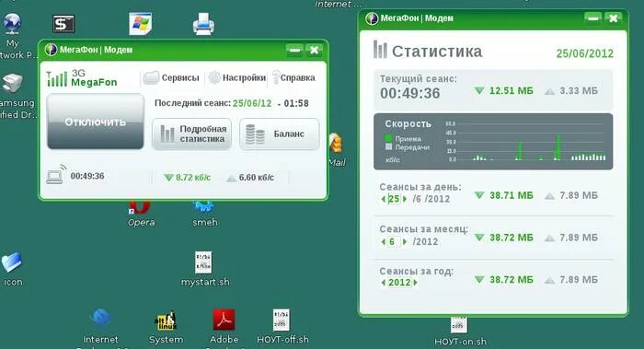Screen dimensions: 644x349
Task: Click the 38.71 МБ daily download value
Action: 512,195
